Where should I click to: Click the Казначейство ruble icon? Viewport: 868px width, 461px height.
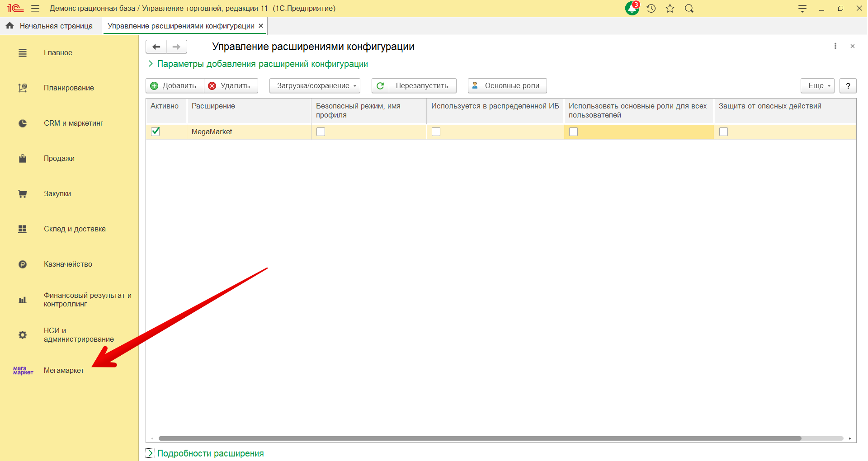(23, 264)
